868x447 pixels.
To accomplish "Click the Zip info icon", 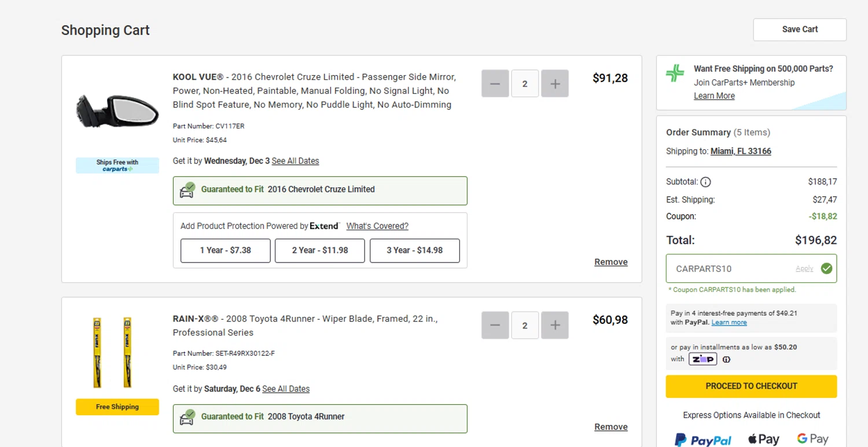I will (727, 359).
